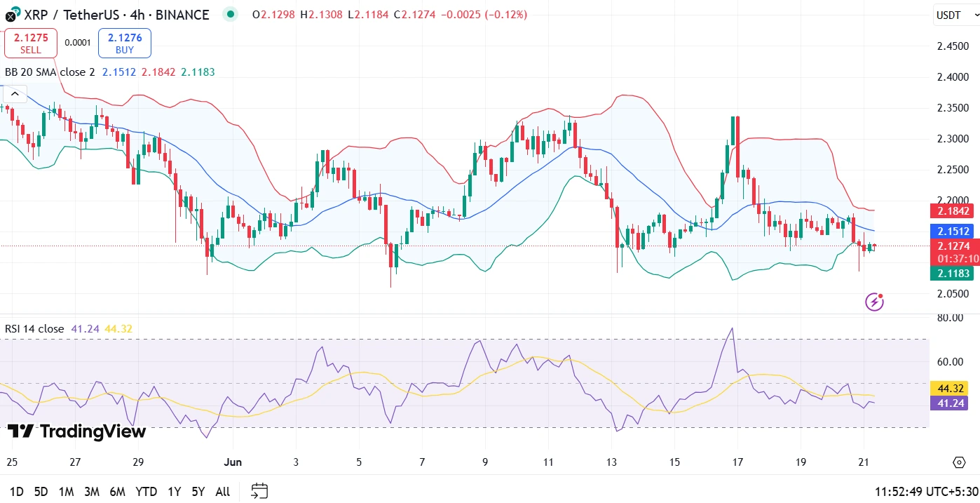
Task: Select the BB 20 SMA indicator legend
Action: click(50, 72)
